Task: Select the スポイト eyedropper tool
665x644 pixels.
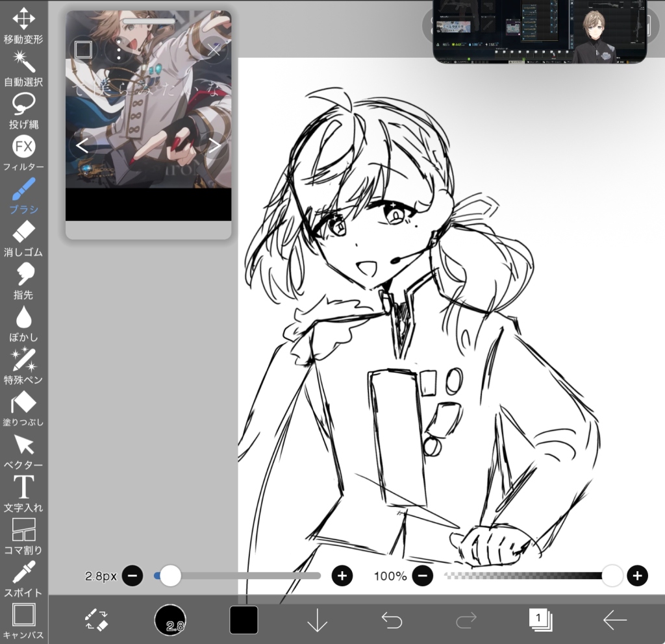Action: click(23, 579)
